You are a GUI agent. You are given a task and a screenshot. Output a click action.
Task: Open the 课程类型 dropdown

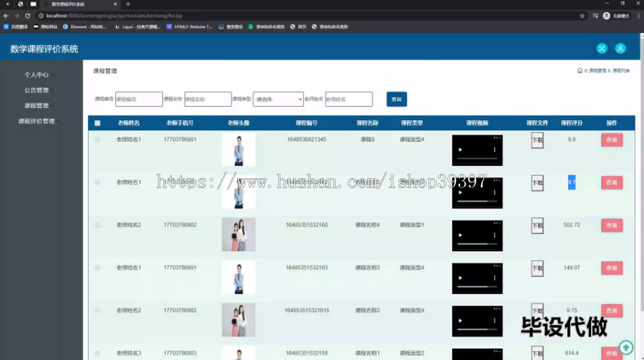pos(278,99)
